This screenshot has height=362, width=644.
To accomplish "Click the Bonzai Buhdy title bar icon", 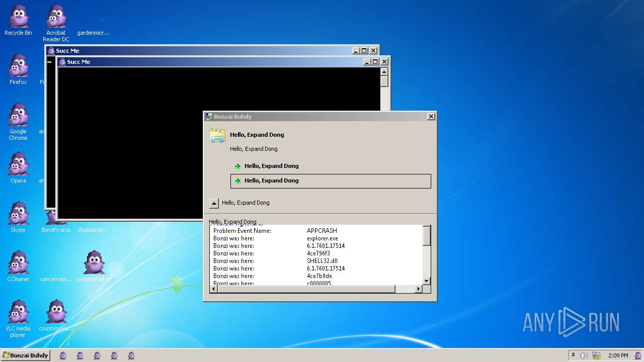I will 209,117.
